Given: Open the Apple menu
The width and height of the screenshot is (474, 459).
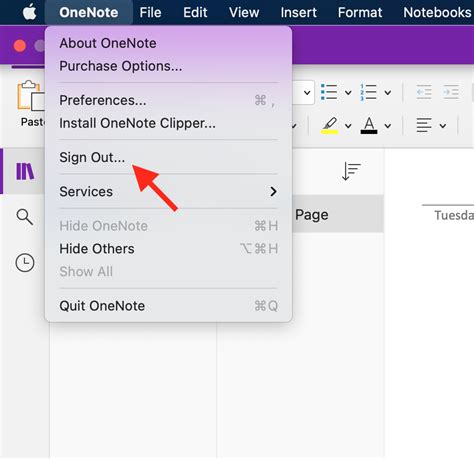Looking at the screenshot, I should (30, 13).
